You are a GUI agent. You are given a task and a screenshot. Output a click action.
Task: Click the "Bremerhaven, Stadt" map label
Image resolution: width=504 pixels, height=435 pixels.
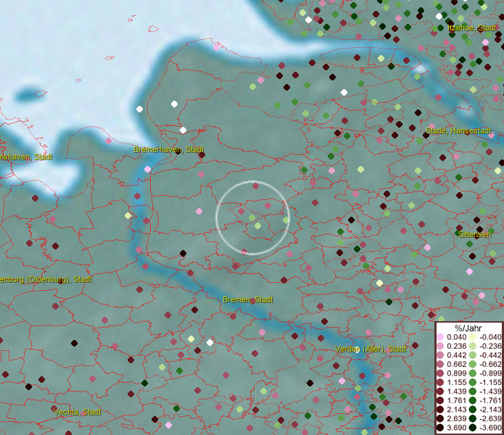pyautogui.click(x=169, y=149)
